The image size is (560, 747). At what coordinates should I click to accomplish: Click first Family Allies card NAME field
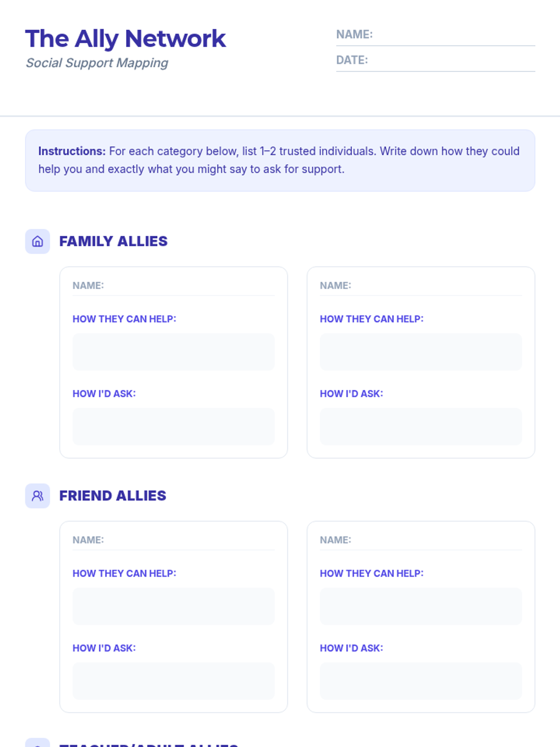pyautogui.click(x=174, y=286)
